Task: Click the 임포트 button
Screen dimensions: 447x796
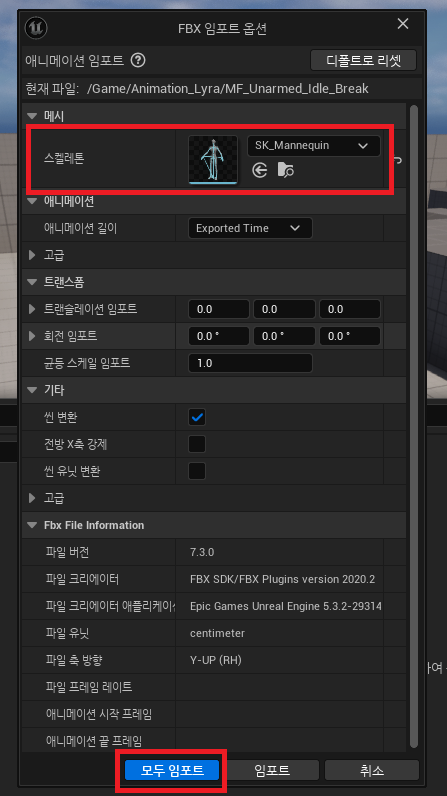Action: point(272,770)
